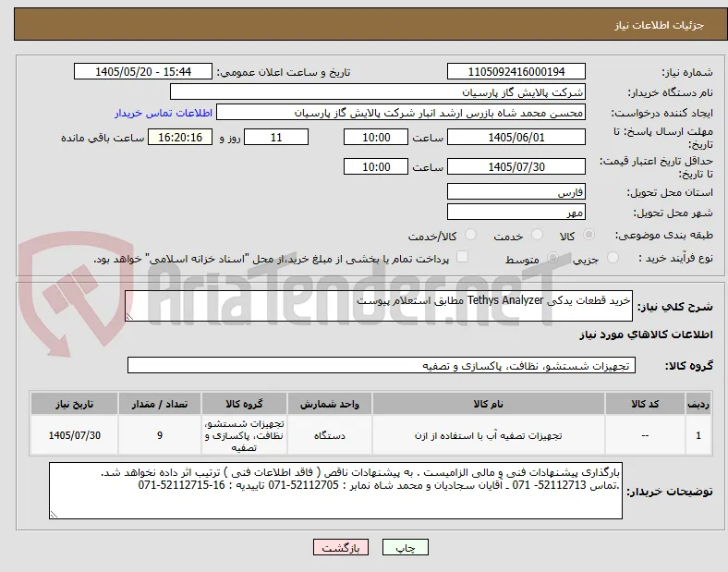Click the response deadline time field beside 1405/06/01
The height and width of the screenshot is (572, 728).
coord(376,138)
